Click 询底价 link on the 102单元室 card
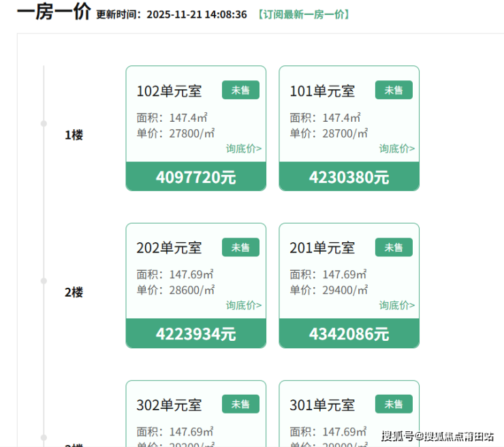Image resolution: width=504 pixels, height=447 pixels. tap(244, 148)
